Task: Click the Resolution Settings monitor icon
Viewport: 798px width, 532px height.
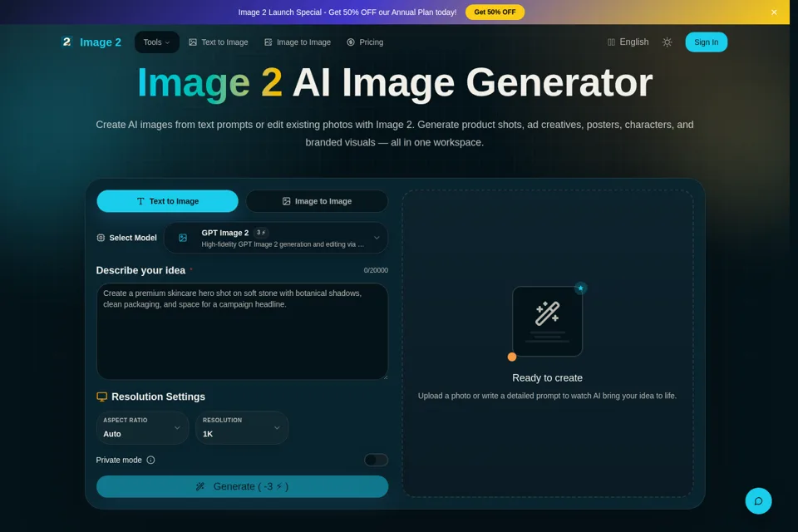Action: click(x=101, y=397)
